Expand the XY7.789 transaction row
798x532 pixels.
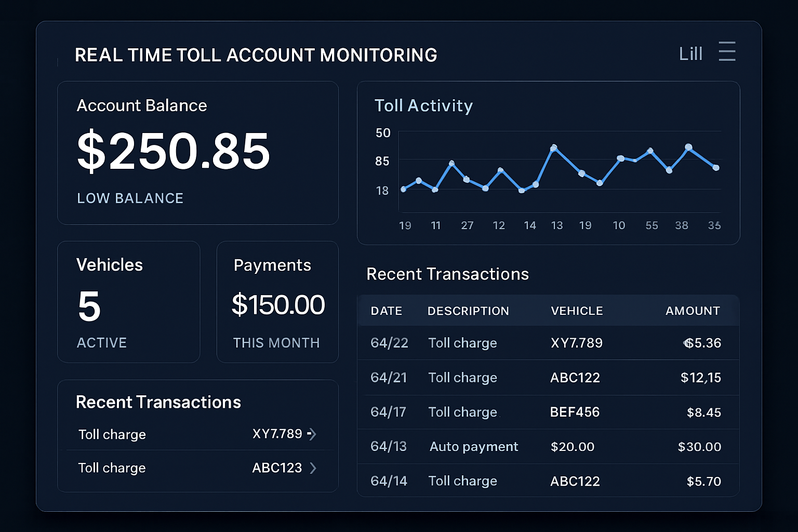tap(197, 434)
